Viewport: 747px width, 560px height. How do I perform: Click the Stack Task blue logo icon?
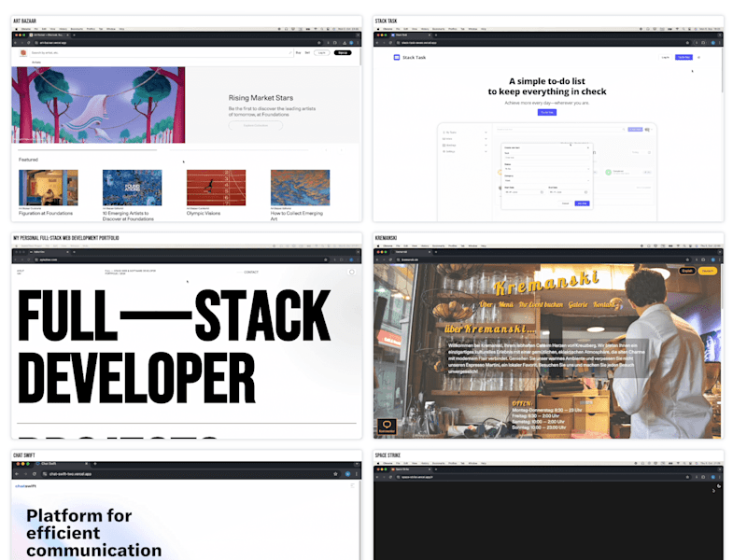[x=396, y=57]
